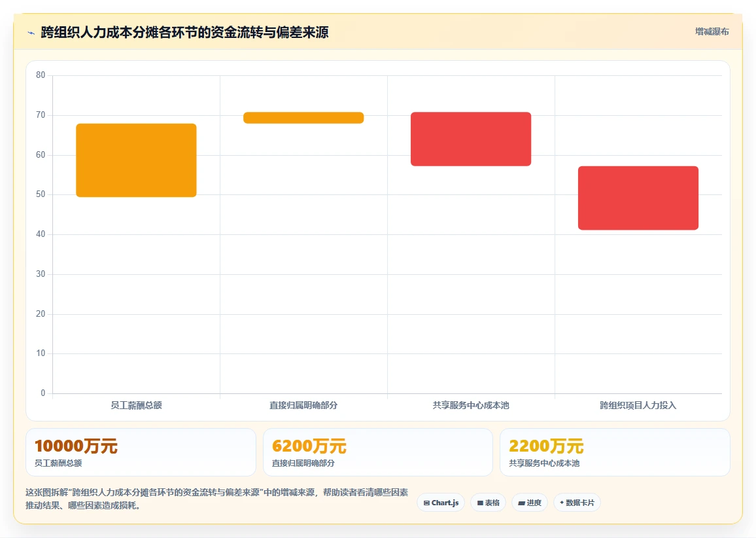Click the 进度 tag
This screenshot has height=538, width=756.
pyautogui.click(x=529, y=503)
